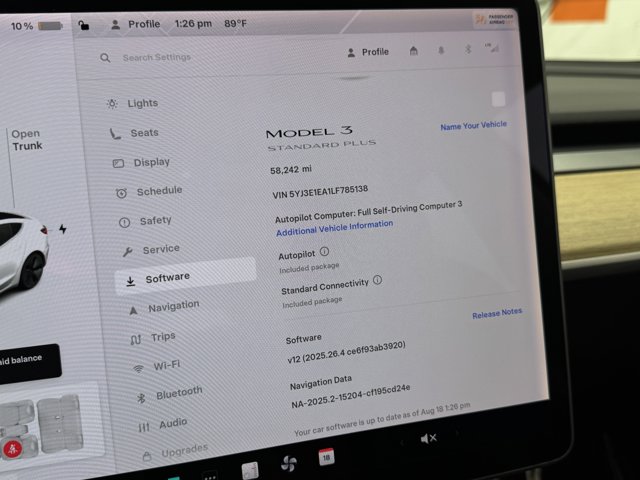The height and width of the screenshot is (480, 640).
Task: Select the Software menu item
Action: [x=186, y=277]
